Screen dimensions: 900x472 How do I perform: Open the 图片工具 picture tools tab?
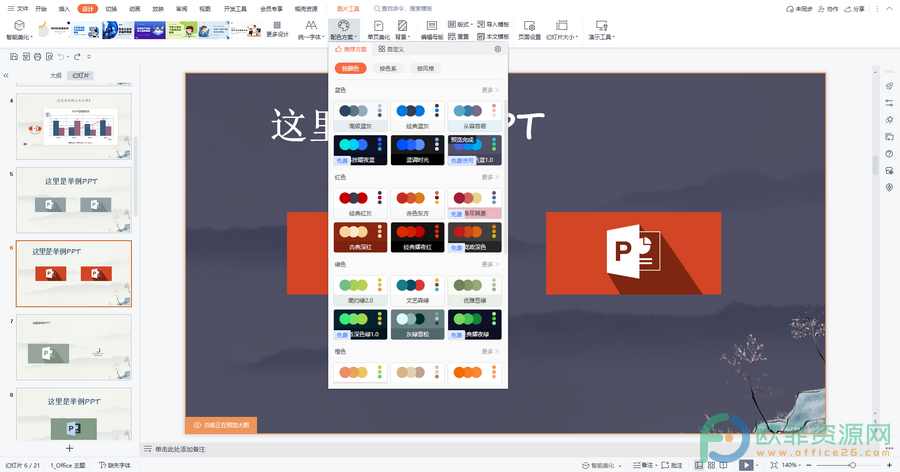348,9
